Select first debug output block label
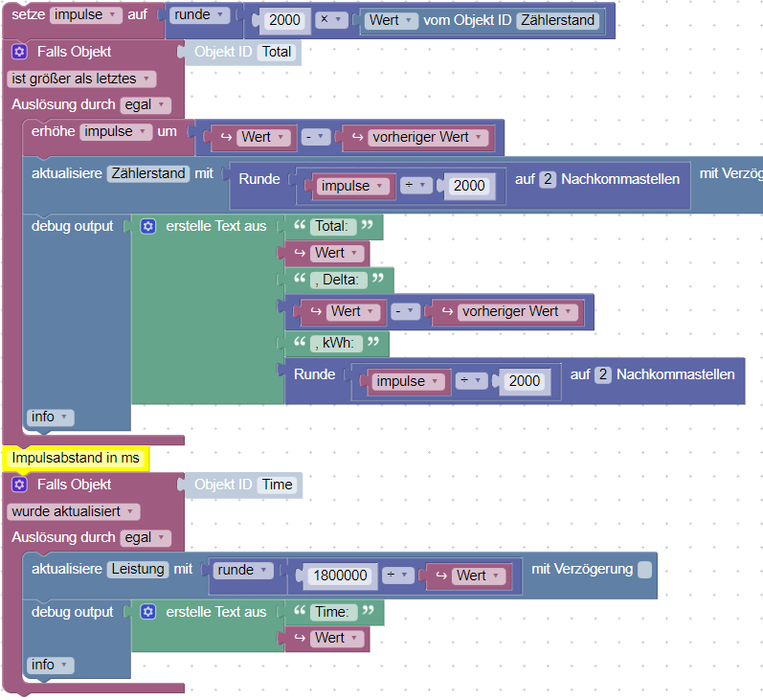763x700 pixels. point(72,226)
